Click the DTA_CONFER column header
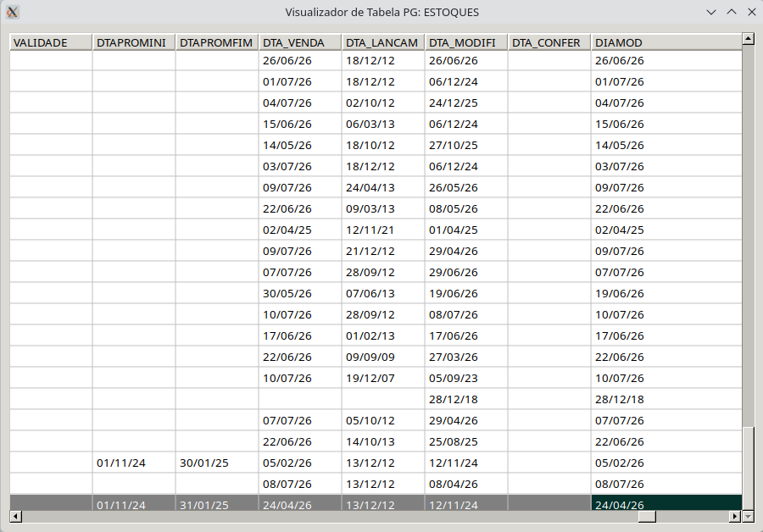 [x=549, y=43]
